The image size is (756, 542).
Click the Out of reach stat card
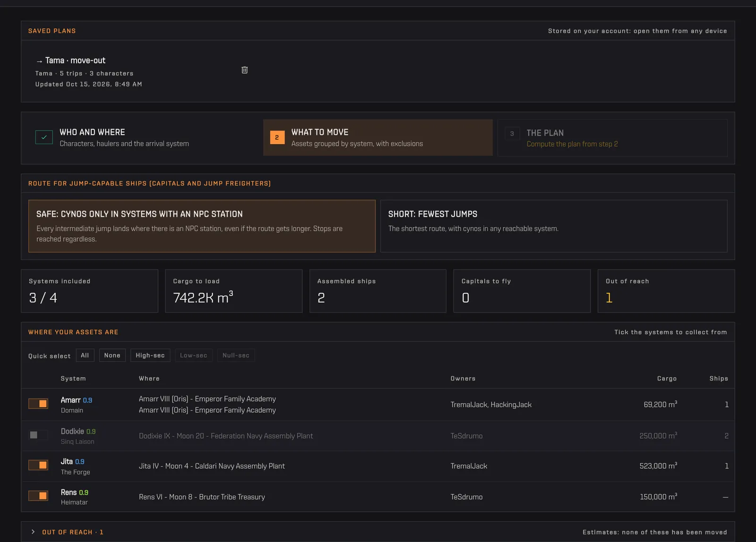[666, 291]
